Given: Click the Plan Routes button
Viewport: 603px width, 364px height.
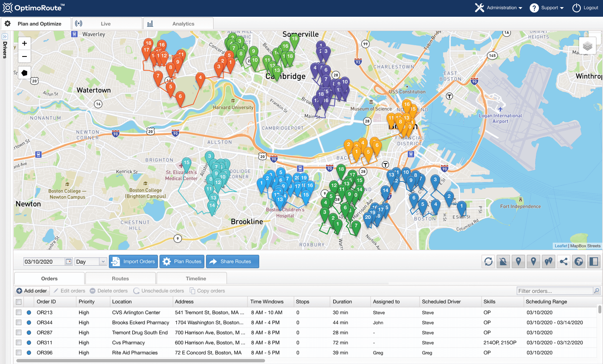Looking at the screenshot, I should click(182, 261).
